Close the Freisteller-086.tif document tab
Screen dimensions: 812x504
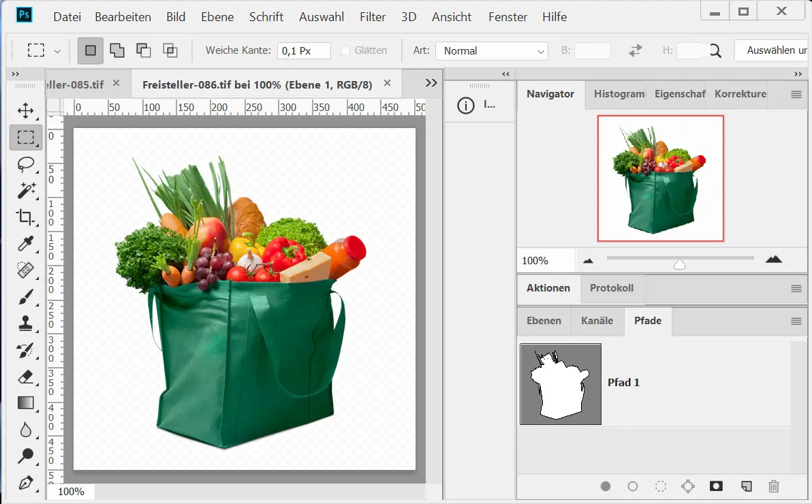point(388,83)
